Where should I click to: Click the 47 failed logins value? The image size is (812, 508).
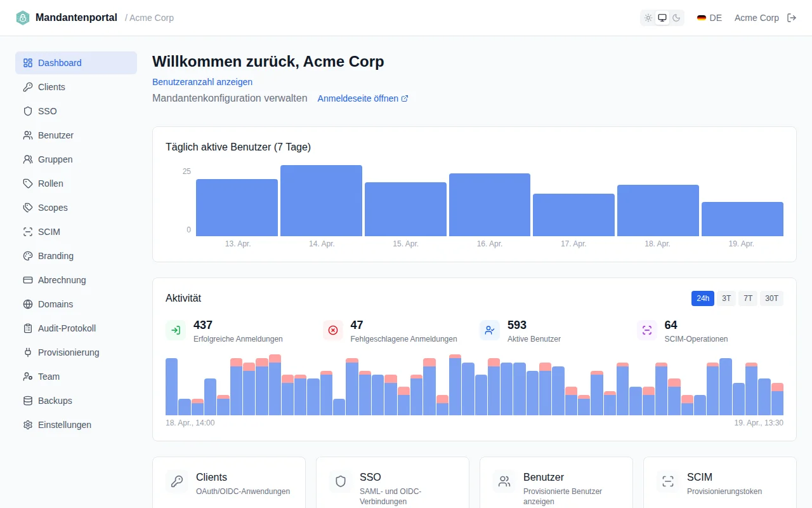tap(357, 325)
